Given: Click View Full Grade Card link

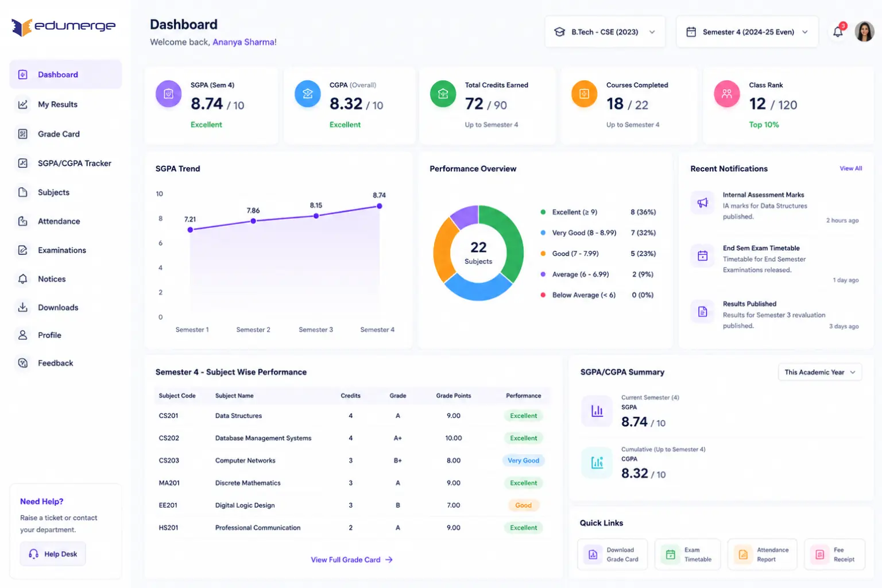Looking at the screenshot, I should coord(351,559).
